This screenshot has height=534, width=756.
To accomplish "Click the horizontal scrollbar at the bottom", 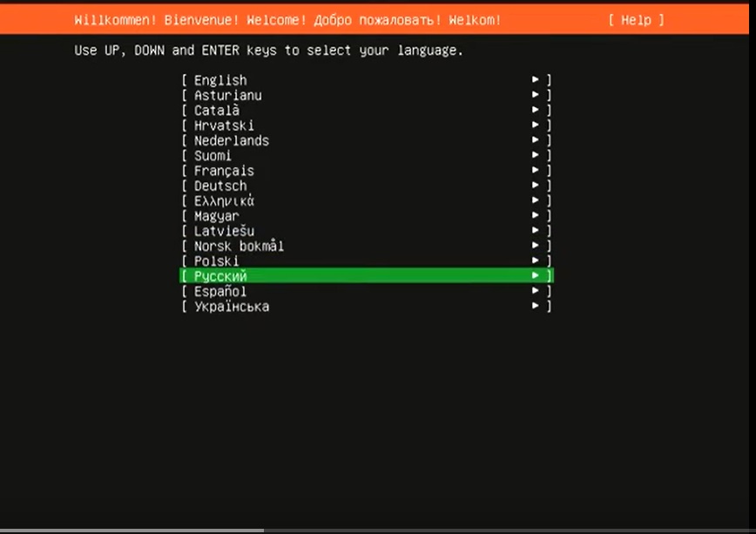I will [x=132, y=531].
